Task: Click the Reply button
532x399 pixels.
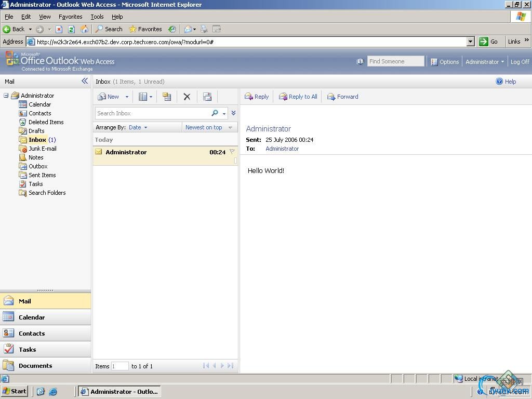Action: click(257, 97)
